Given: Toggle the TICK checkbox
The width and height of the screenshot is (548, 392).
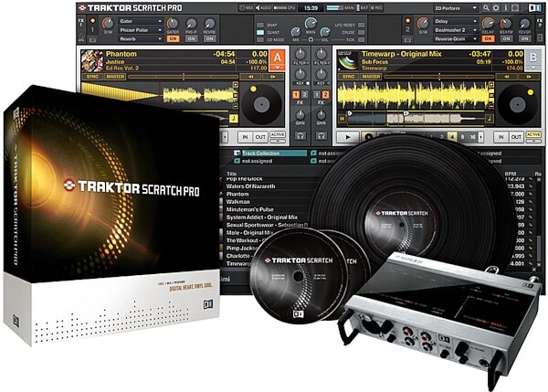Looking at the screenshot, I should pyautogui.click(x=361, y=39).
